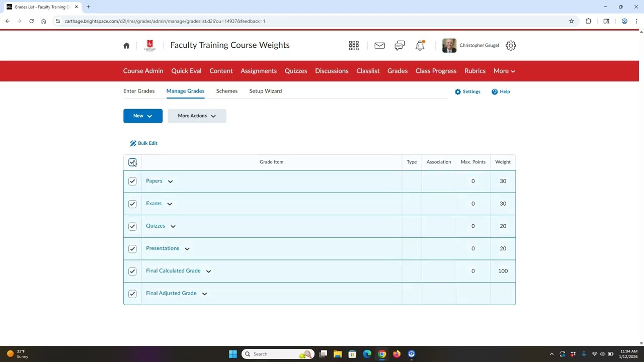Click the Help question mark icon
The height and width of the screenshot is (362, 644).
495,92
